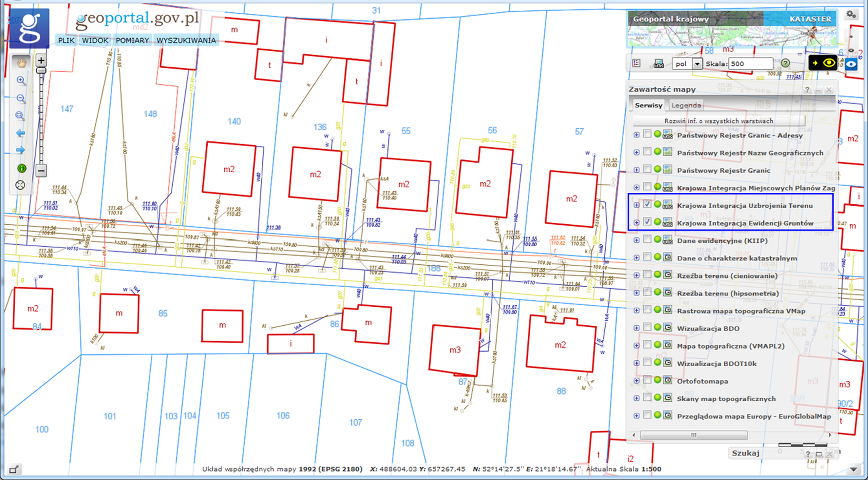Click the KATASTER button in overview panel
868x480 pixels.
(x=810, y=19)
